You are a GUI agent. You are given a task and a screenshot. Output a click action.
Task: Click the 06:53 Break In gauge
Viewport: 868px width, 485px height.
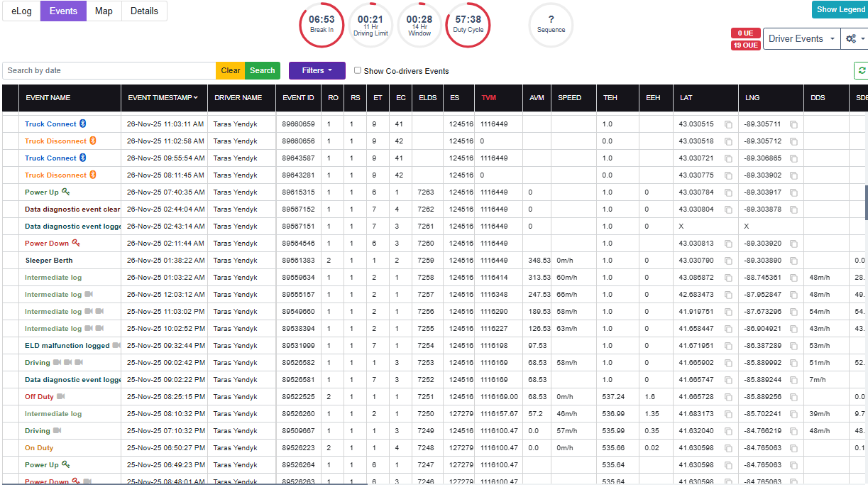coord(322,25)
